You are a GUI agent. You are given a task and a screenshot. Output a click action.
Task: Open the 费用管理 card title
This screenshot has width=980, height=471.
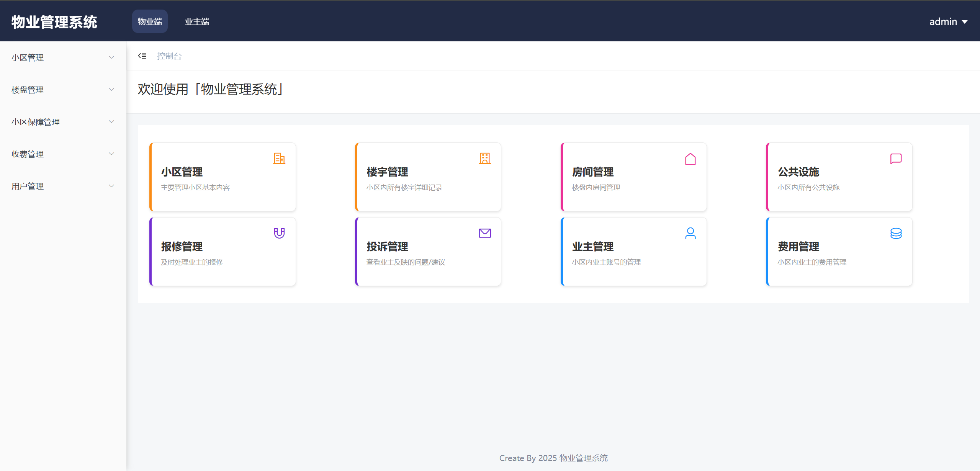[x=798, y=247]
